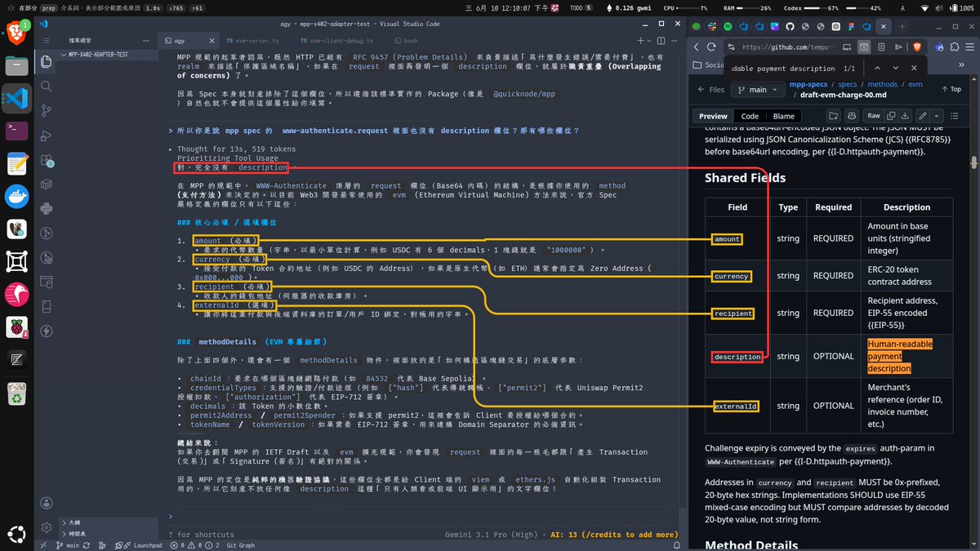The width and height of the screenshot is (980, 551).
Task: Jump to next find match
Action: [x=895, y=69]
